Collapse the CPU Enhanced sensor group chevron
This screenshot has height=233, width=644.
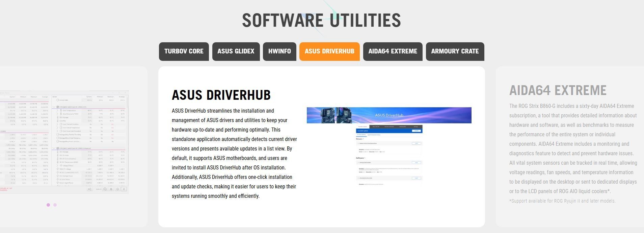point(54,148)
